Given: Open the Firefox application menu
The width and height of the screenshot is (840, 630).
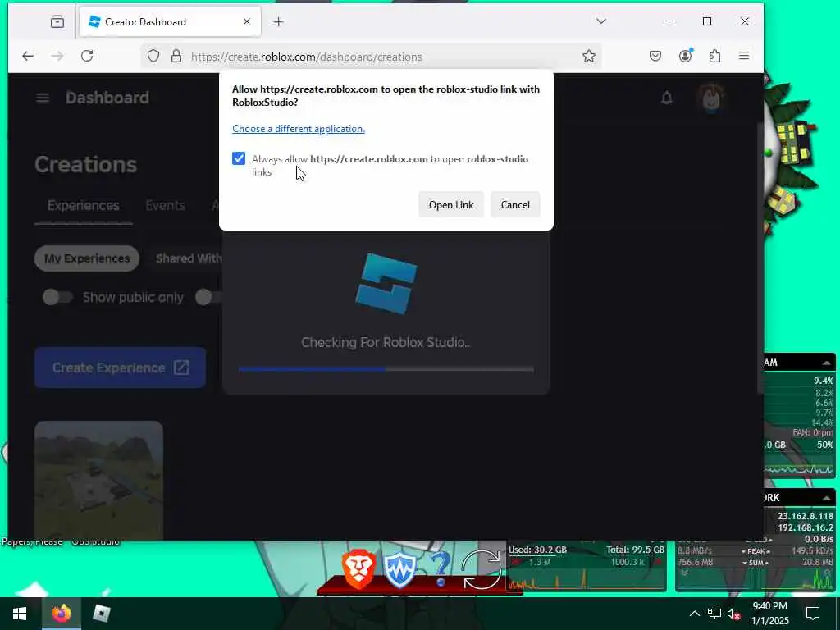Looking at the screenshot, I should [744, 56].
